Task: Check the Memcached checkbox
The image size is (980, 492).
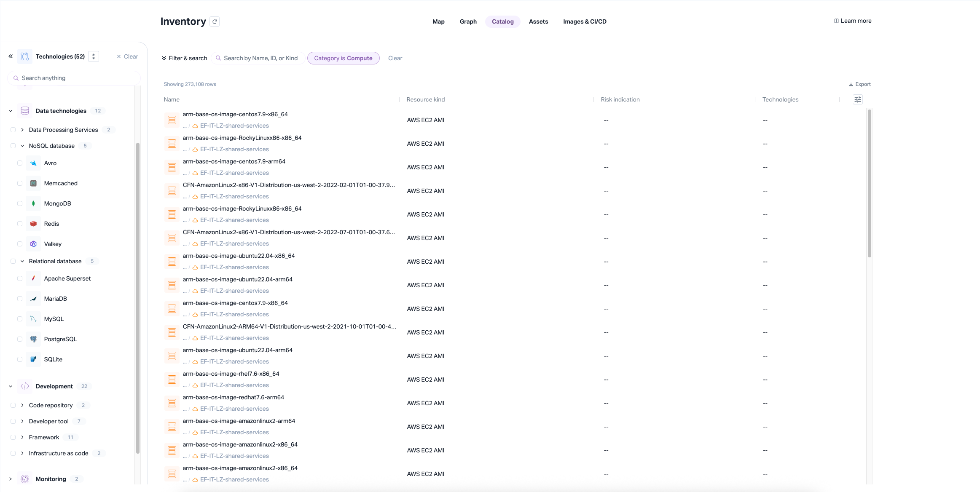Action: (x=20, y=183)
